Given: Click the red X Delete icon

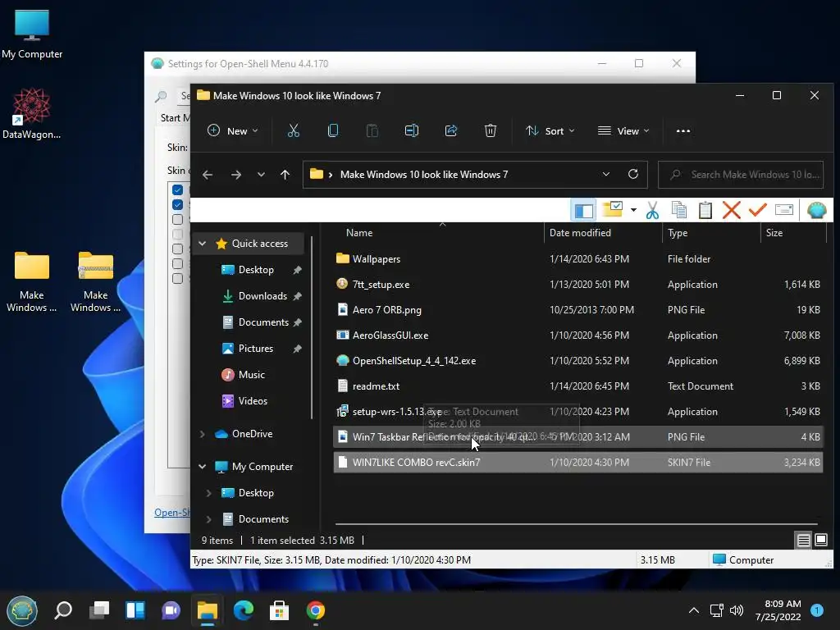Looking at the screenshot, I should (731, 211).
